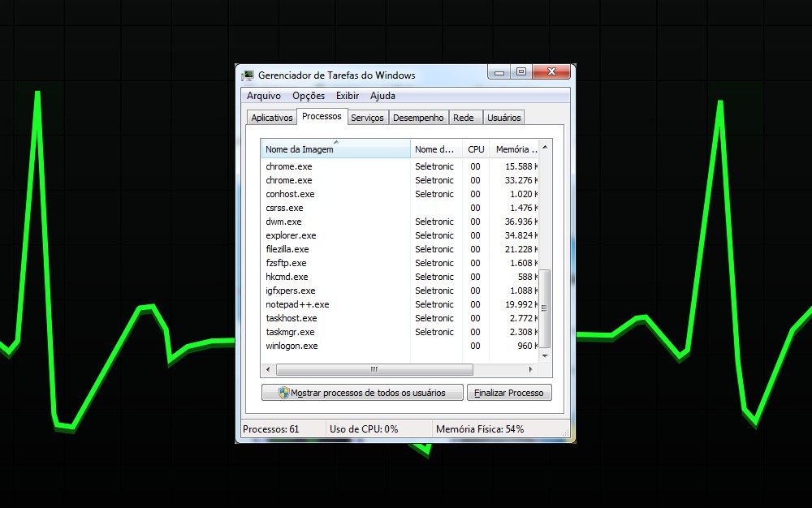Sort processes by Memória column header

coord(515,149)
